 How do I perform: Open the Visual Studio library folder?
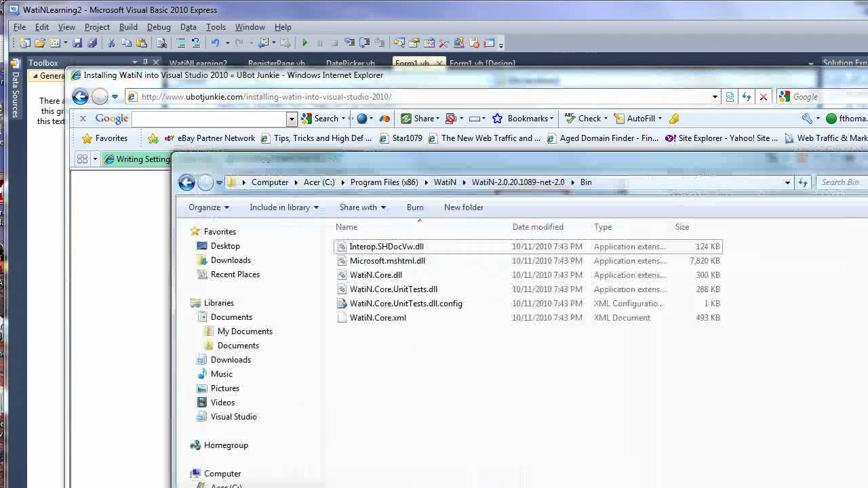[233, 417]
